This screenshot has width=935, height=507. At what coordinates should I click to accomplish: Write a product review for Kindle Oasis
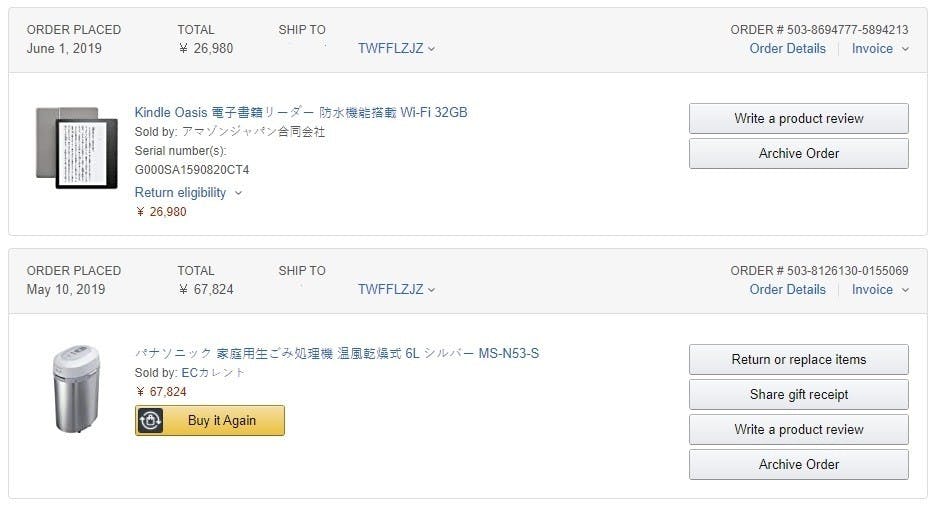[798, 119]
